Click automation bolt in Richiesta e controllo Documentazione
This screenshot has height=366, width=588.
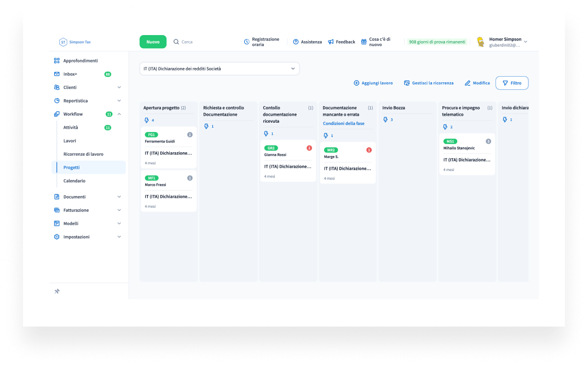(206, 127)
